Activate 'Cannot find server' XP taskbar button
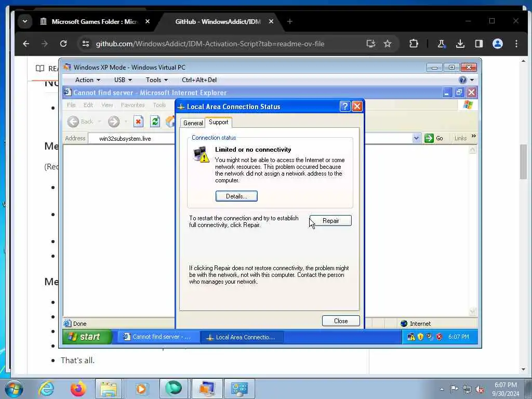Screen dimensions: 532x399 [x=158, y=337]
